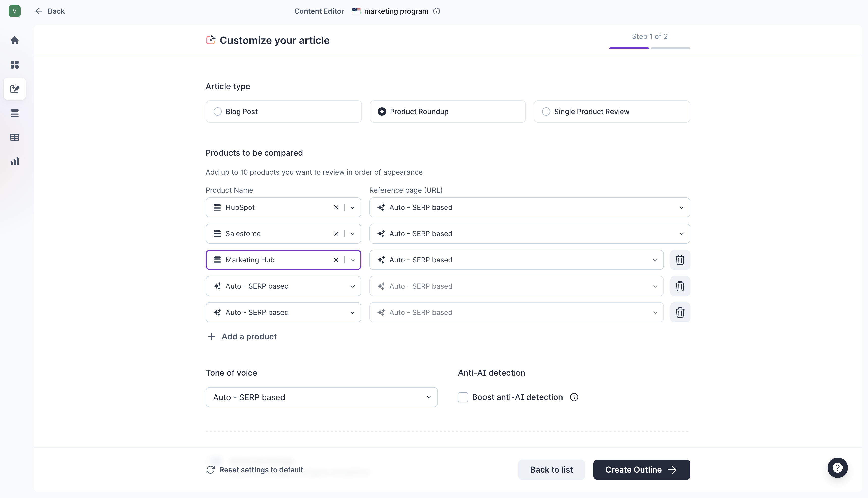This screenshot has height=498, width=868.
Task: Click the info icon beside marketing program
Action: point(436,11)
